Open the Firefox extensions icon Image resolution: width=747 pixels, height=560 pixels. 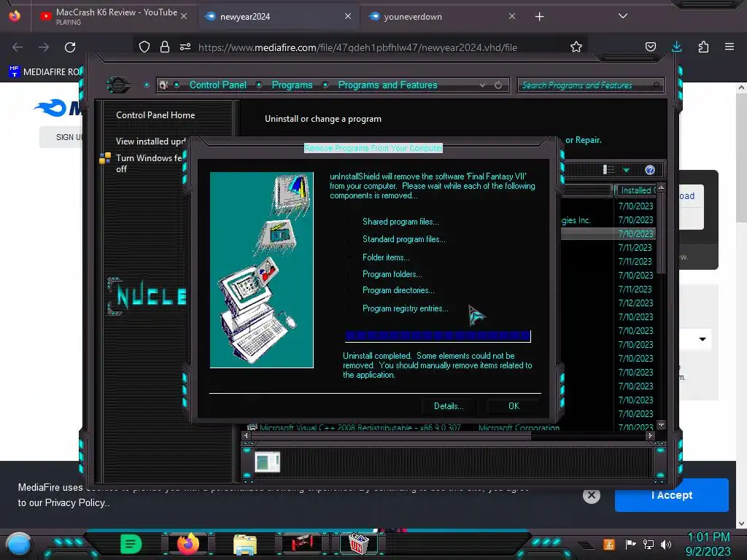(x=703, y=47)
